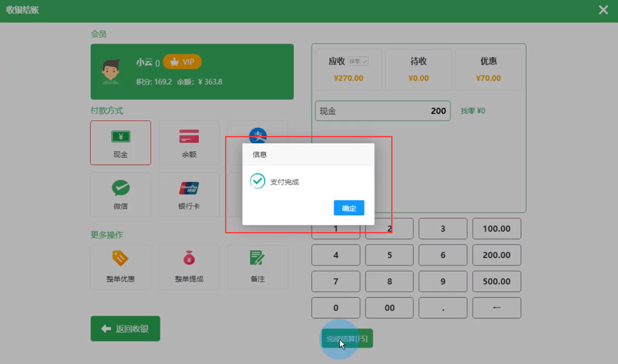Click the VIP member badge
Viewport: 618px width, 364px height.
point(182,62)
